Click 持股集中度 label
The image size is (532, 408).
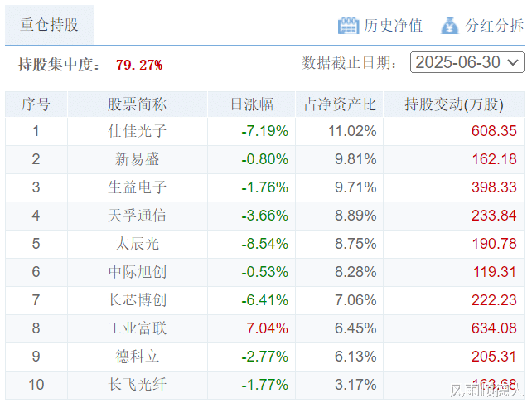(x=59, y=65)
